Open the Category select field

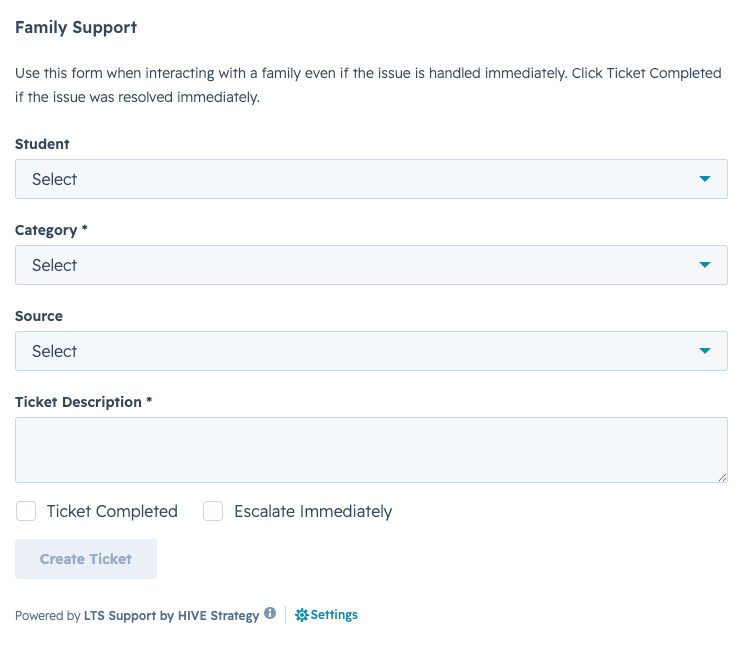pyautogui.click(x=371, y=265)
